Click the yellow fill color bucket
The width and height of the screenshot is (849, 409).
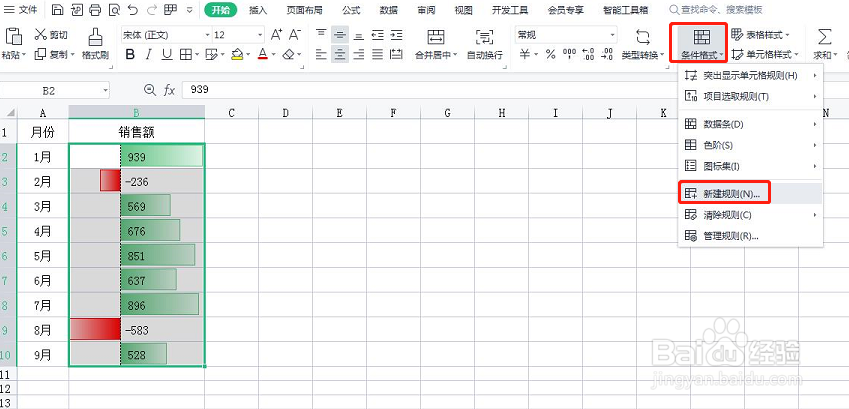pos(237,54)
